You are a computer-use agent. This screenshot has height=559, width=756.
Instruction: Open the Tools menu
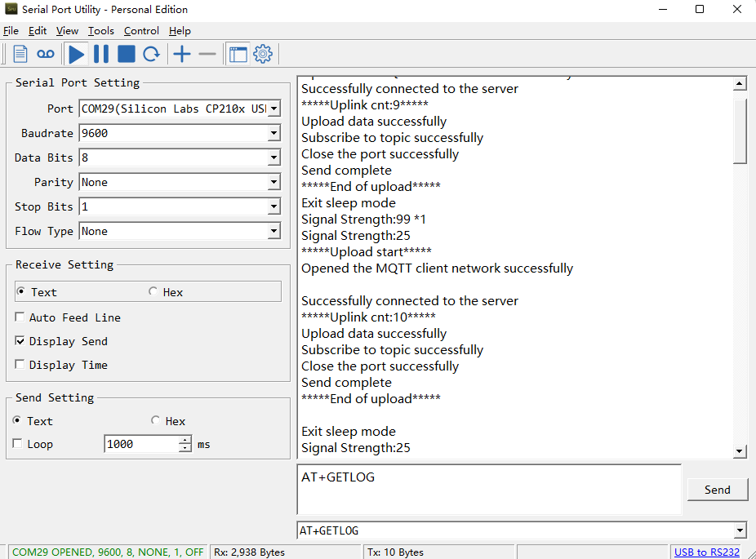(x=100, y=31)
